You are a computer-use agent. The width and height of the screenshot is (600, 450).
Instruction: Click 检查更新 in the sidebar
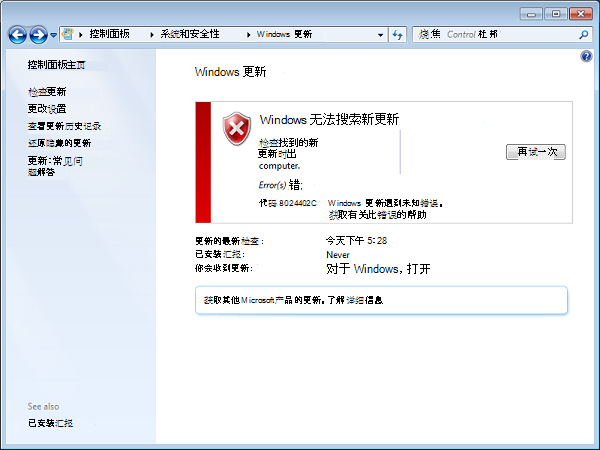click(47, 91)
